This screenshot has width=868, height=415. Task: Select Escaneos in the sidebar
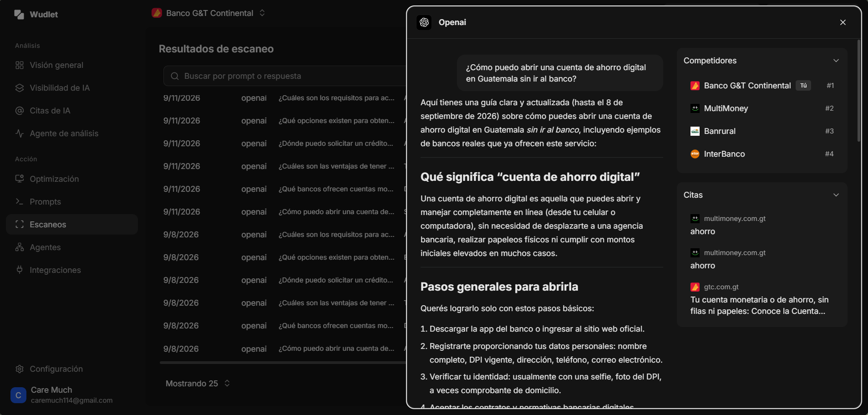tap(72, 225)
